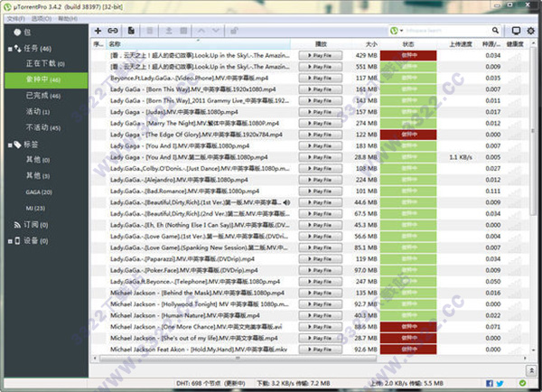
Task: Click the greyed Start Torrent upload-arrow icon
Action: coord(169,31)
